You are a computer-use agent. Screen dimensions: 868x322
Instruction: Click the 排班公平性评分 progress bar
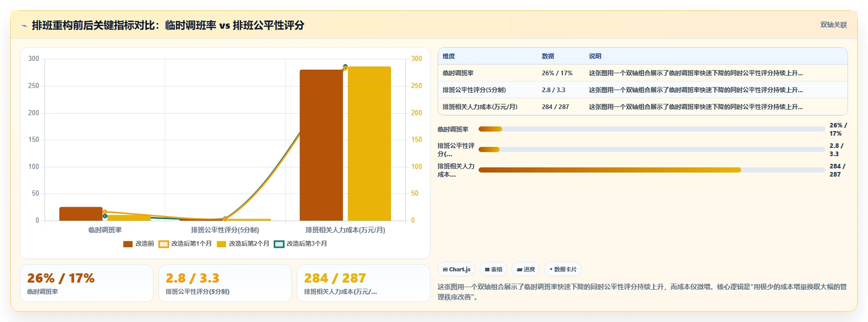point(652,149)
